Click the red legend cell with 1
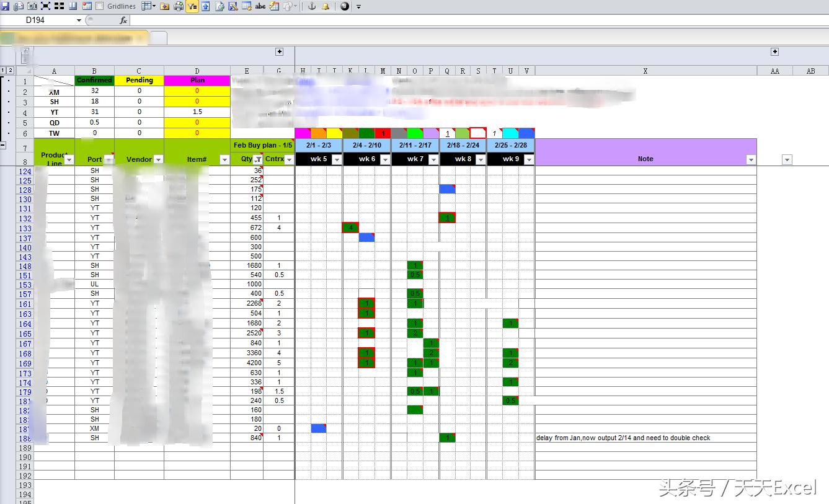This screenshot has width=829, height=504. pos(383,133)
